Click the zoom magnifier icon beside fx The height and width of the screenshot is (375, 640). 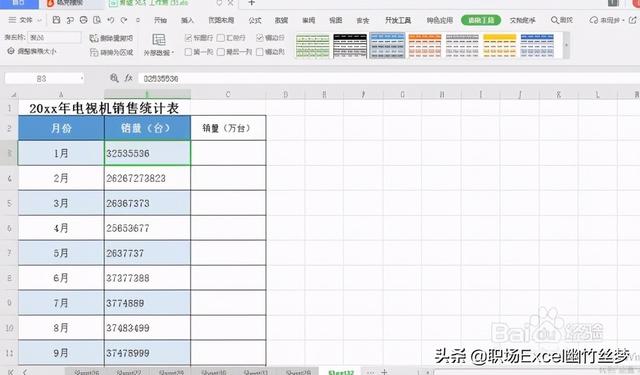tap(114, 78)
